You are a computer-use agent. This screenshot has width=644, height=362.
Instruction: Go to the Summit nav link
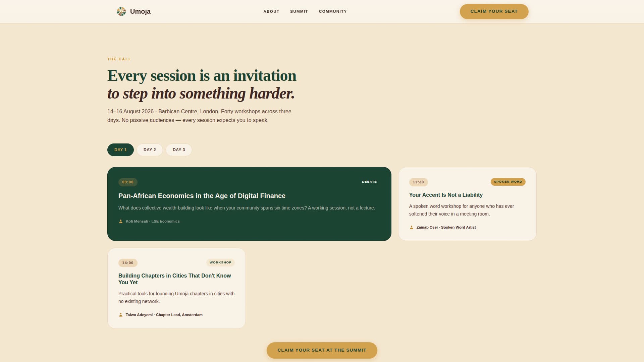click(299, 11)
